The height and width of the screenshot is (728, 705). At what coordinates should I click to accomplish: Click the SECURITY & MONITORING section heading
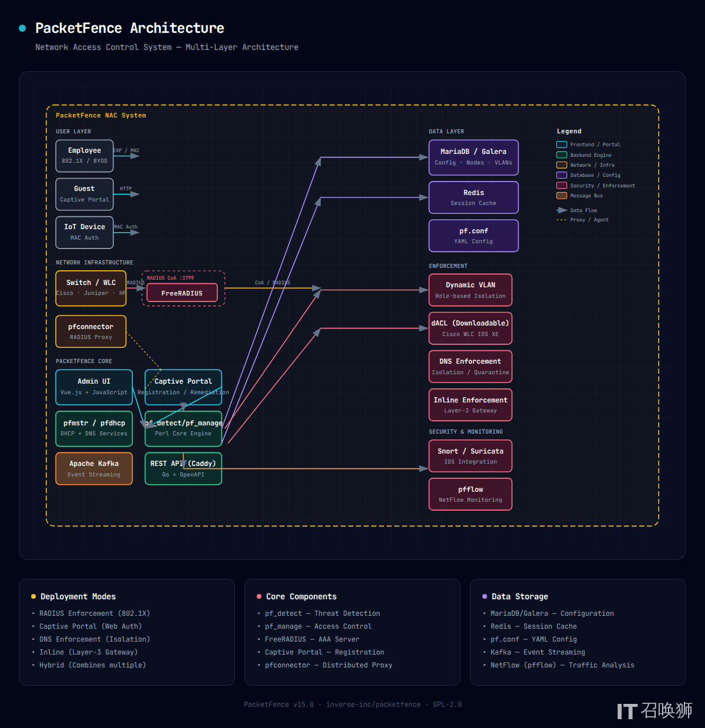click(x=466, y=432)
